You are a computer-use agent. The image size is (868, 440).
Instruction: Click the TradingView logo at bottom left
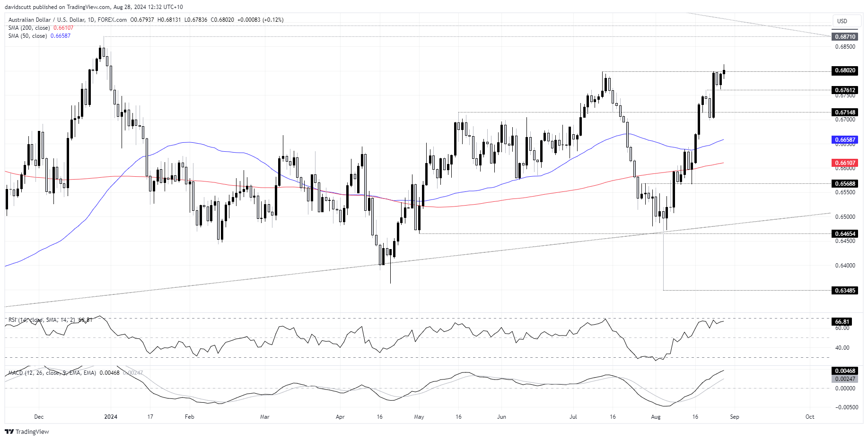27,431
